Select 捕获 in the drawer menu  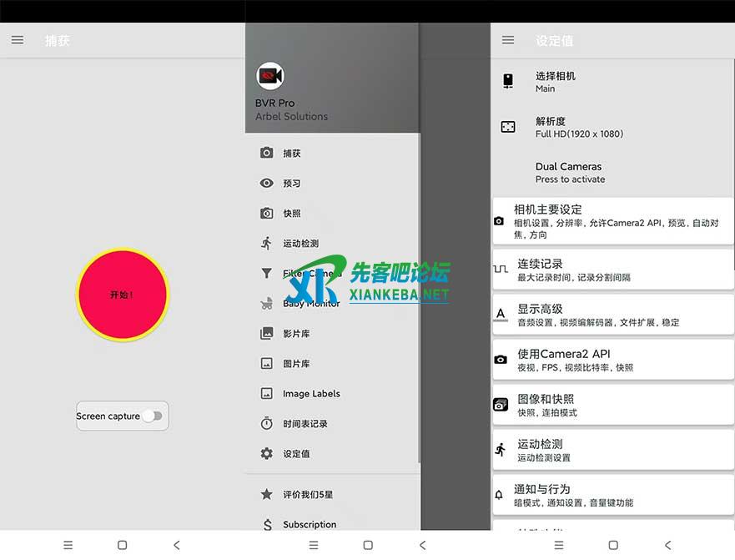click(x=292, y=154)
